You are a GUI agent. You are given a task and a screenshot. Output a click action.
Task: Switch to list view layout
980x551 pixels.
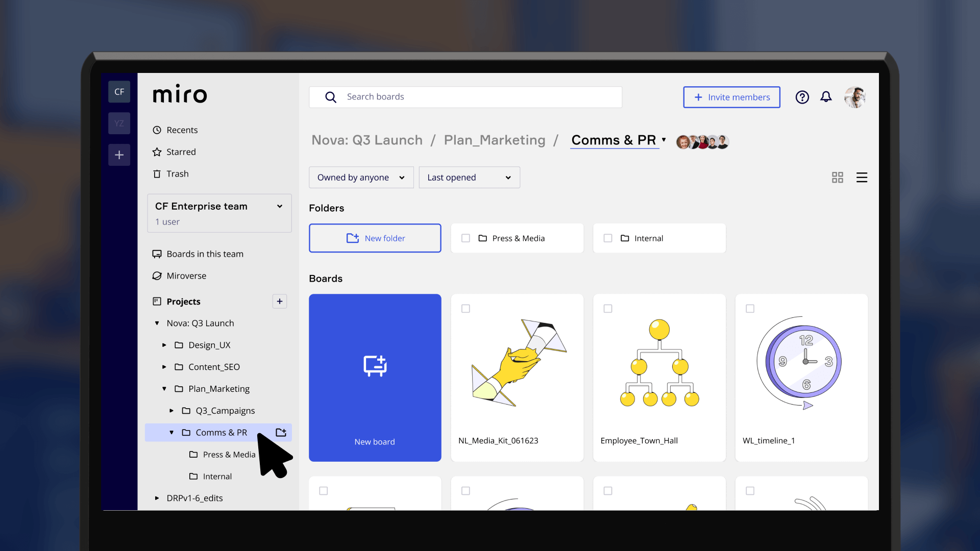pos(862,177)
